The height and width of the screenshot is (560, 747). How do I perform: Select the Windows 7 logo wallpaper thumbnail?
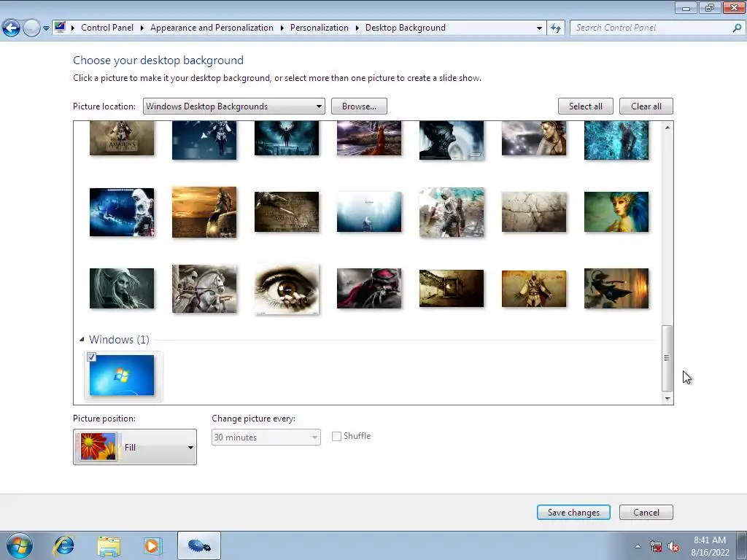[122, 376]
